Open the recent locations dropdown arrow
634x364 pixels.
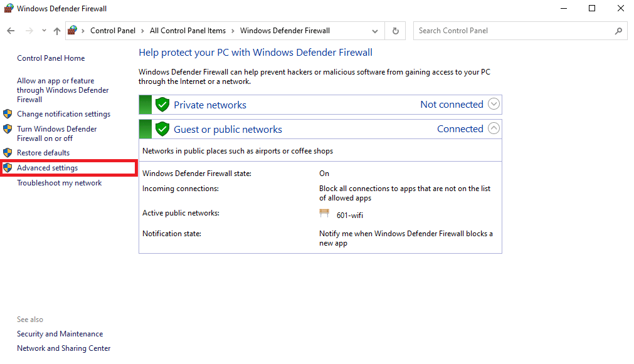(44, 31)
